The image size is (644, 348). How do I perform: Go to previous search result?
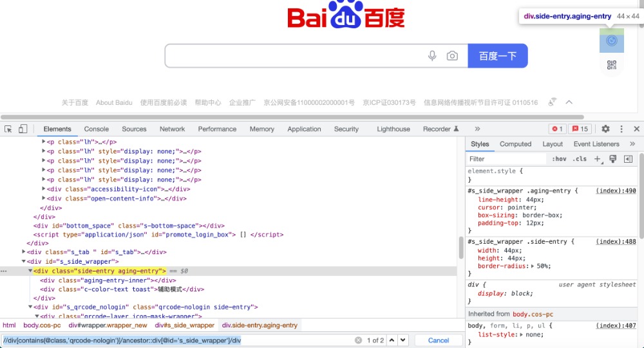point(392,340)
